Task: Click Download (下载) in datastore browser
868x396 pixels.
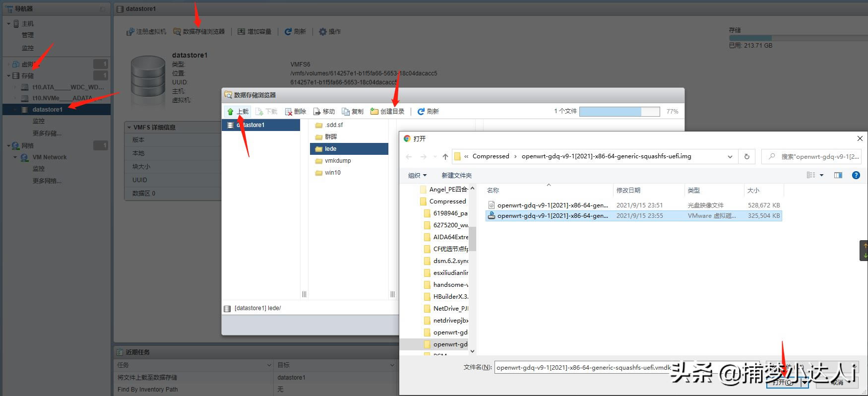Action: pyautogui.click(x=266, y=112)
